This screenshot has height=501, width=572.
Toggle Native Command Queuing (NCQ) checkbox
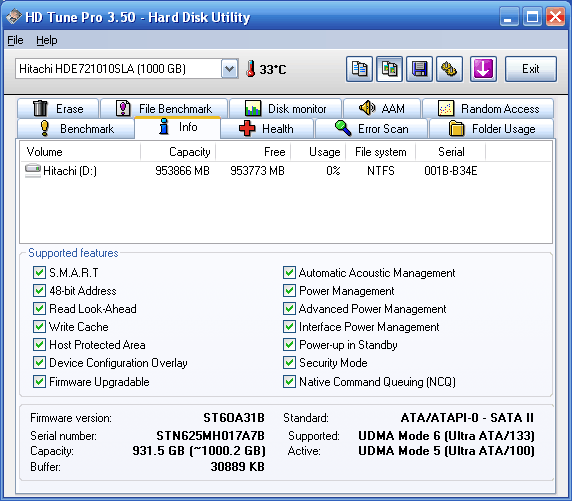(x=289, y=382)
